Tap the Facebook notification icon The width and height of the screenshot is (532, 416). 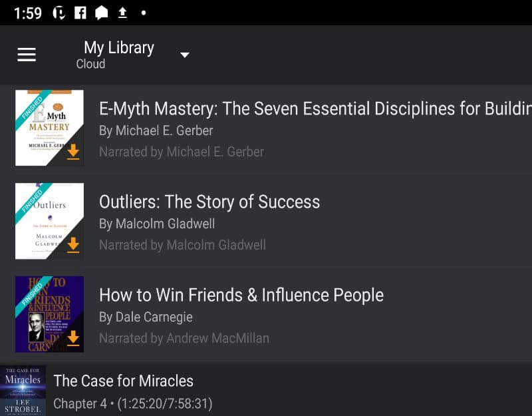coord(80,13)
